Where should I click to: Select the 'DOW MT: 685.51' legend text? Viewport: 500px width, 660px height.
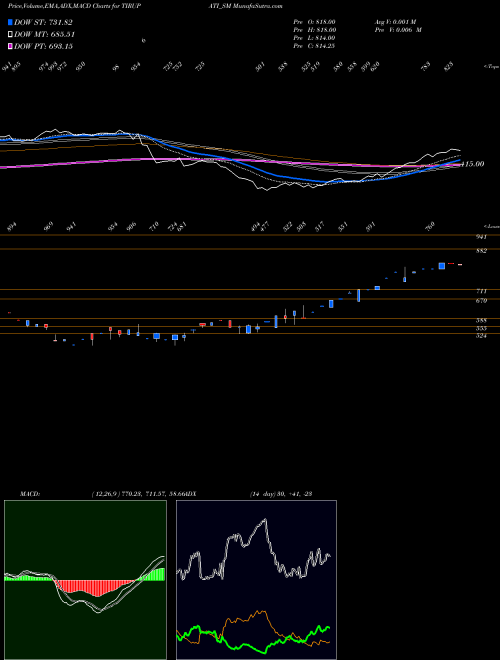click(x=44, y=34)
